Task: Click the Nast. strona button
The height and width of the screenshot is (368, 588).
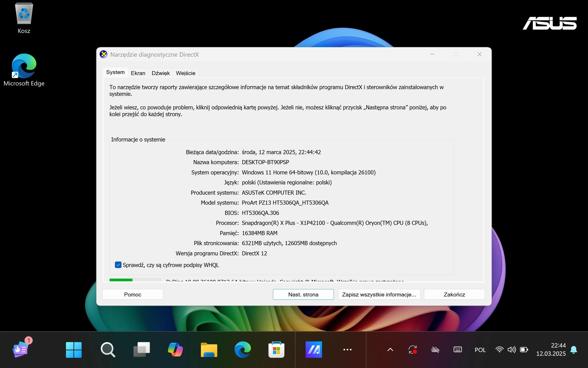Action: pyautogui.click(x=303, y=294)
